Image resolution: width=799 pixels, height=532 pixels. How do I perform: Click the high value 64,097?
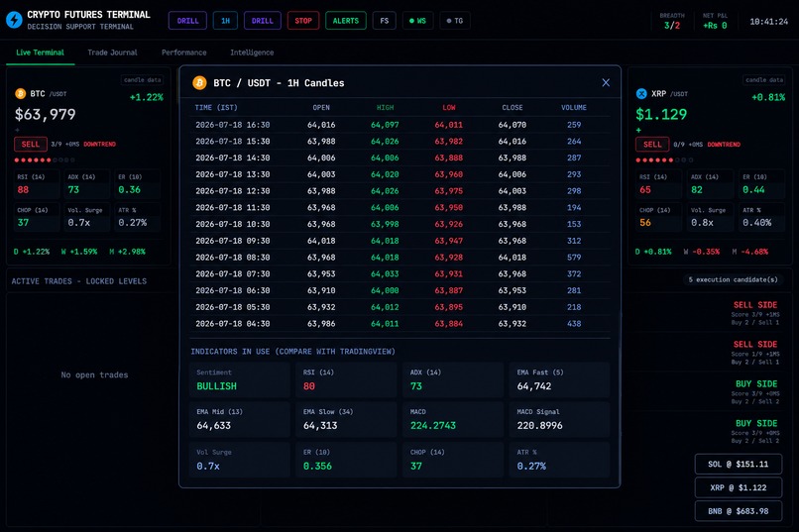point(385,125)
